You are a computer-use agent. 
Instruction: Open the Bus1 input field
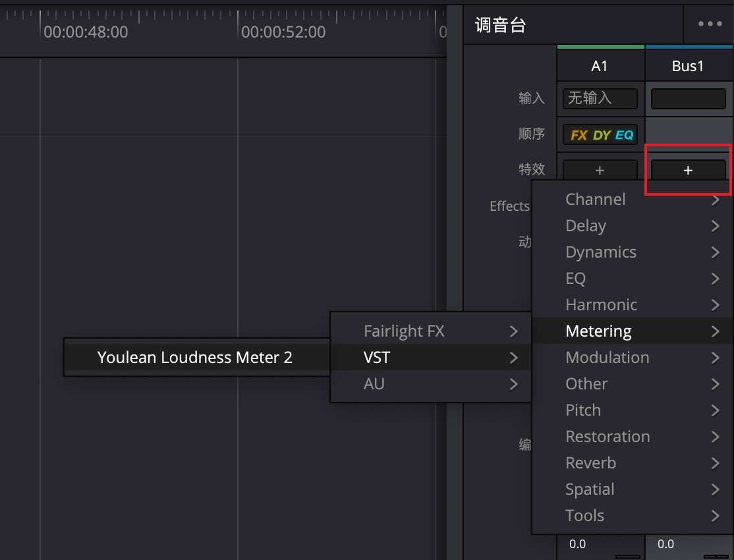688,98
